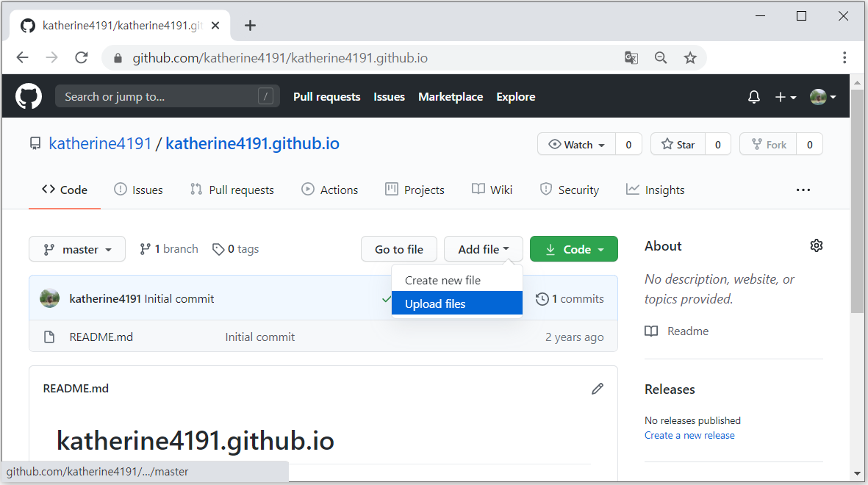This screenshot has height=485, width=868.
Task: Open the user avatar menu
Action: click(822, 97)
